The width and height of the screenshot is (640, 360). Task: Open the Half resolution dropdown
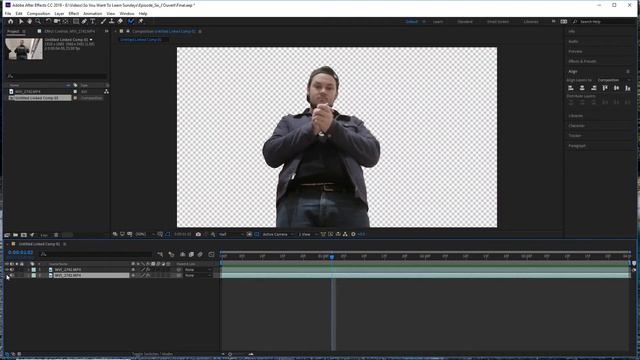[230, 234]
